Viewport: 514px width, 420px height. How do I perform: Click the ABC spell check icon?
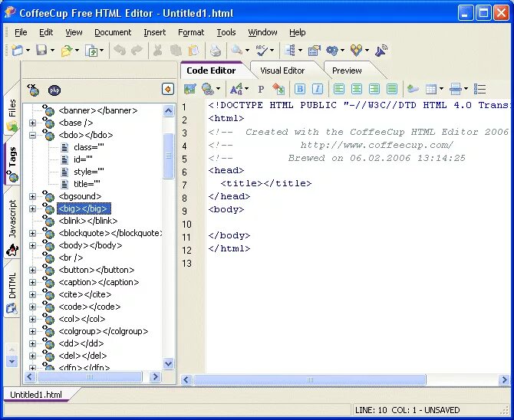(262, 51)
